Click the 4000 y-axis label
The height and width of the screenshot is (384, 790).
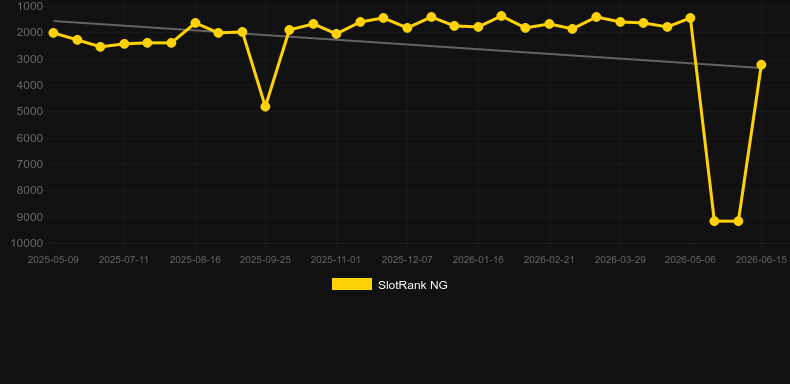pos(30,85)
